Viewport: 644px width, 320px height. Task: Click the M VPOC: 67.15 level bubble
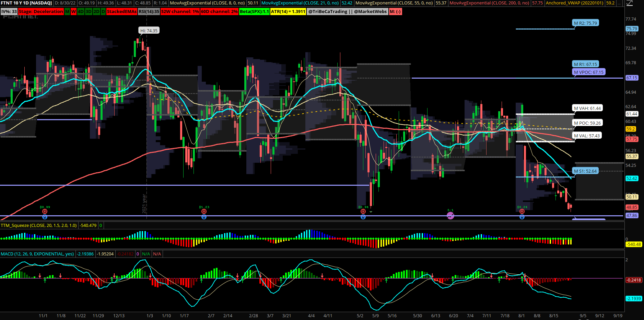point(589,72)
